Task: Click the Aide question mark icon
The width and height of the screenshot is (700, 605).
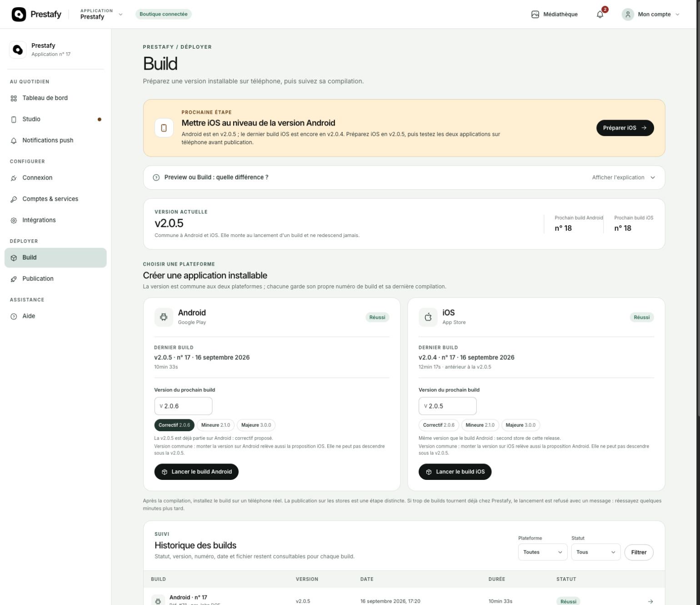Action: [x=14, y=316]
